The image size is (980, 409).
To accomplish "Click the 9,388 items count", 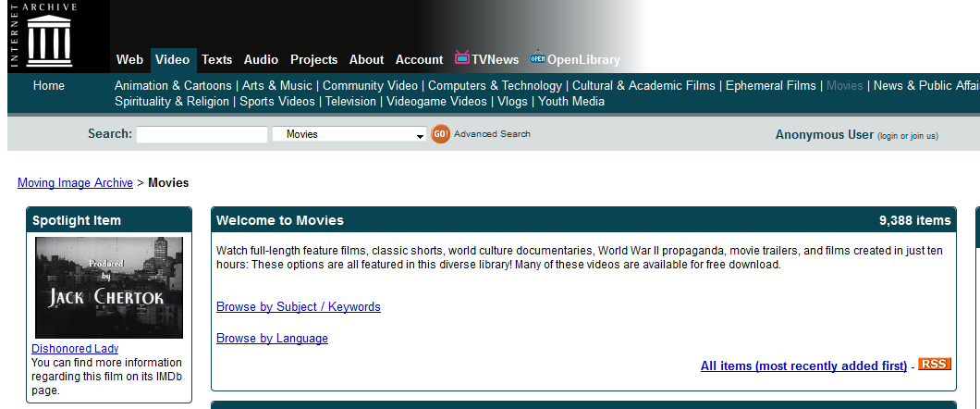I will (x=915, y=220).
